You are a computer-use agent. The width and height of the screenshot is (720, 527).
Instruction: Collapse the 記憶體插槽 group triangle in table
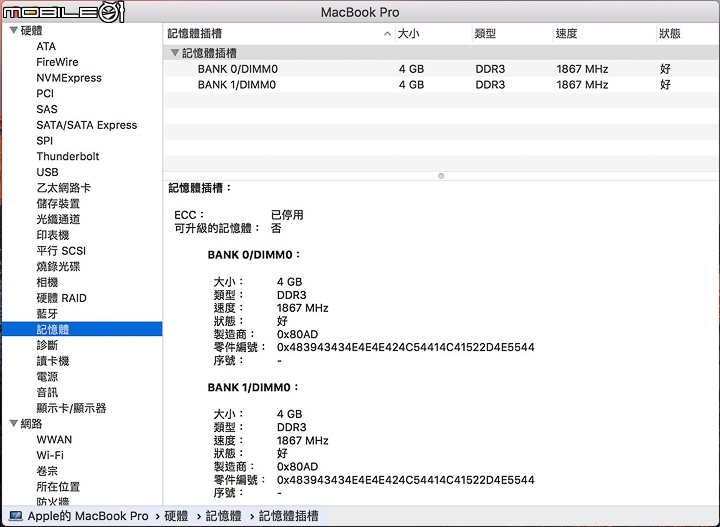174,52
